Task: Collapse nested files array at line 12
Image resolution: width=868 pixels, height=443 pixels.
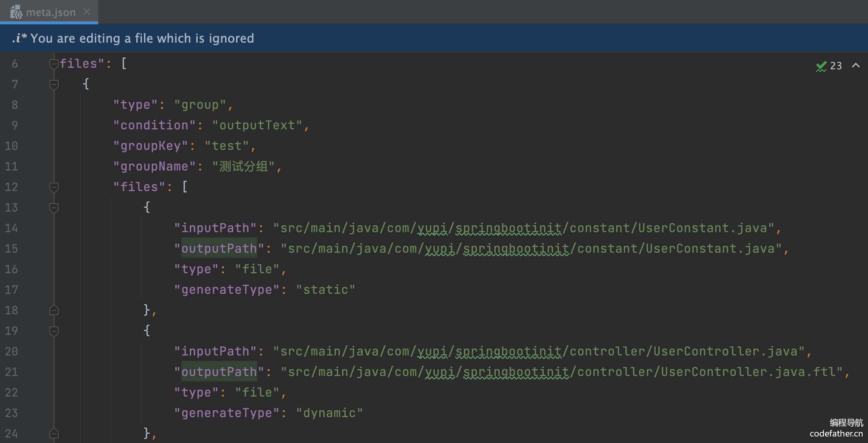Action: [54, 187]
